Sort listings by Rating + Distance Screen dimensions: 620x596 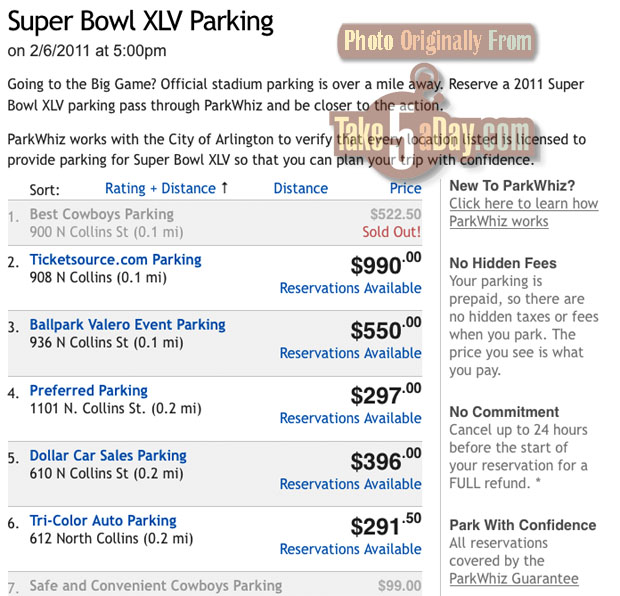(x=160, y=188)
